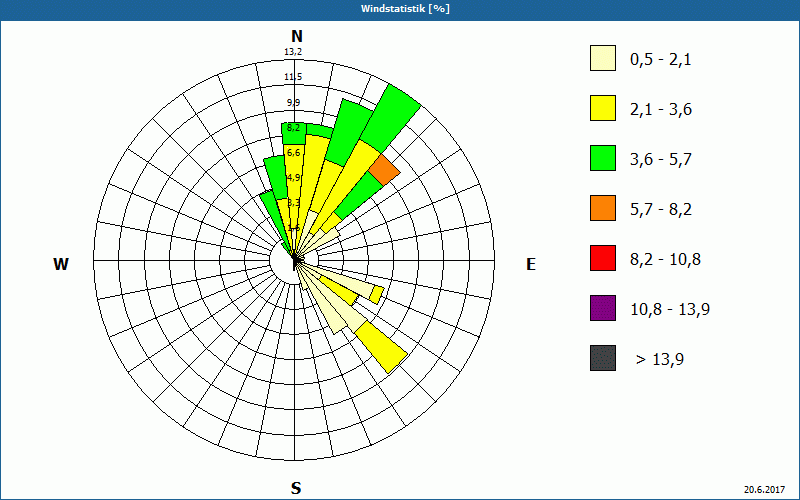
Task: Click the dark gray > 13,9 legend swatch
Action: point(603,358)
